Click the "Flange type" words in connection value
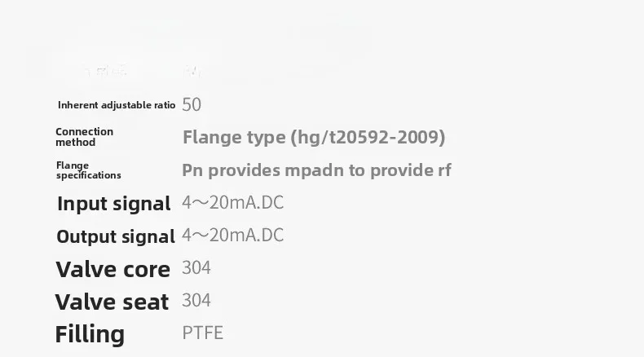Image resolution: width=644 pixels, height=357 pixels. pyautogui.click(x=234, y=137)
